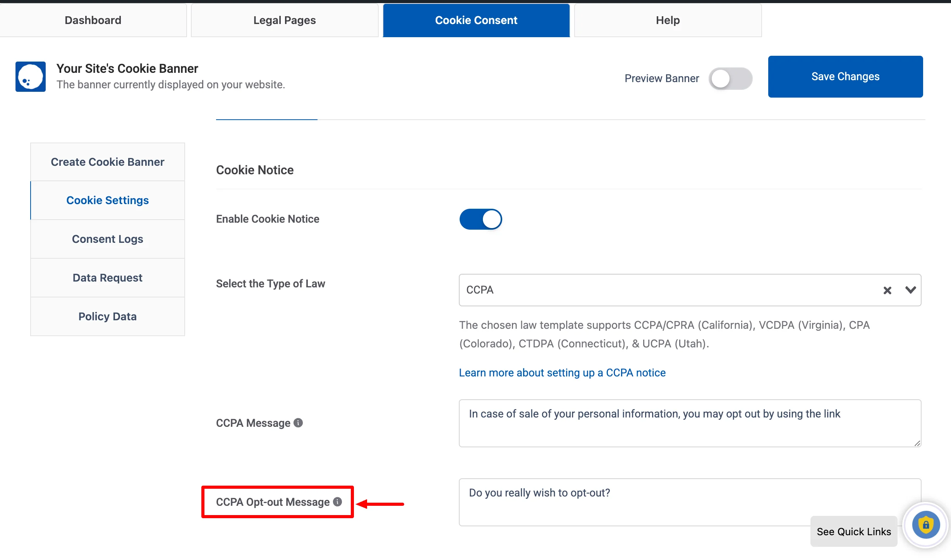Viewport: 951px width, 560px height.
Task: Switch to the Dashboard tab
Action: [x=93, y=20]
